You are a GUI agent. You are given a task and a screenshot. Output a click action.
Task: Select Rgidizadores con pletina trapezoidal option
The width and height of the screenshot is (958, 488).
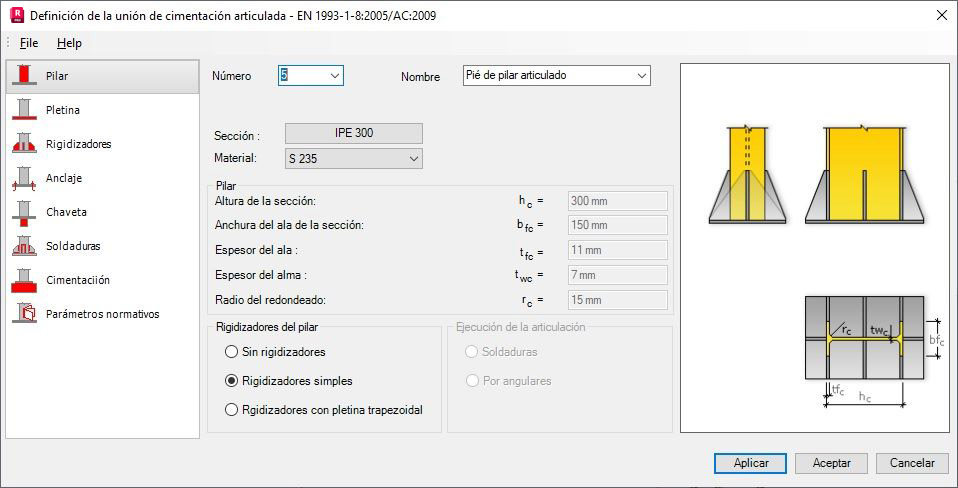coord(231,410)
